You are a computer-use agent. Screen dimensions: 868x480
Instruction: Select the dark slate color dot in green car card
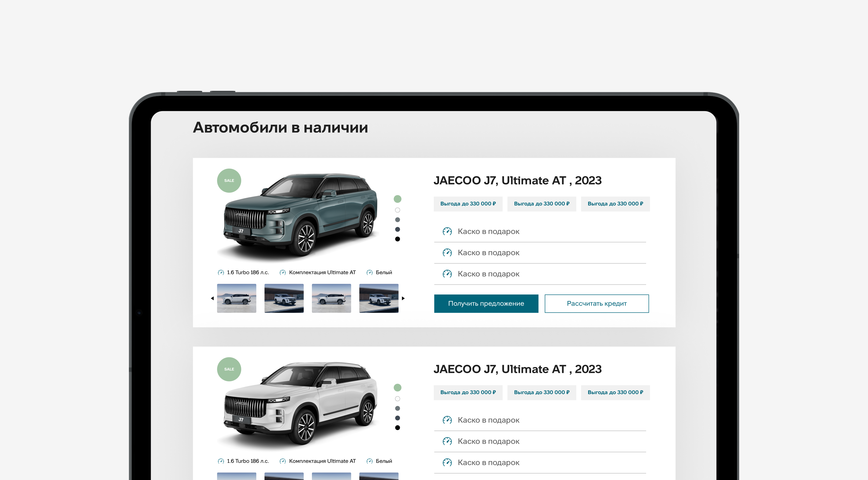coord(398,229)
